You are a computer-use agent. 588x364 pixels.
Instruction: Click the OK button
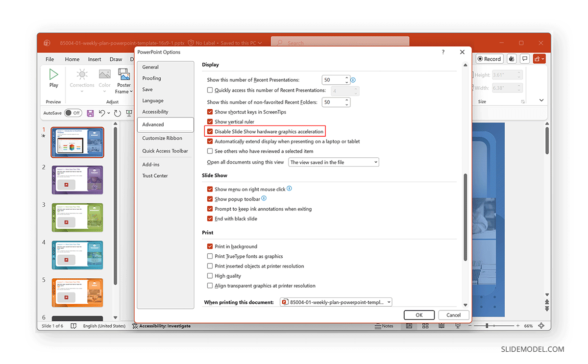click(x=419, y=315)
